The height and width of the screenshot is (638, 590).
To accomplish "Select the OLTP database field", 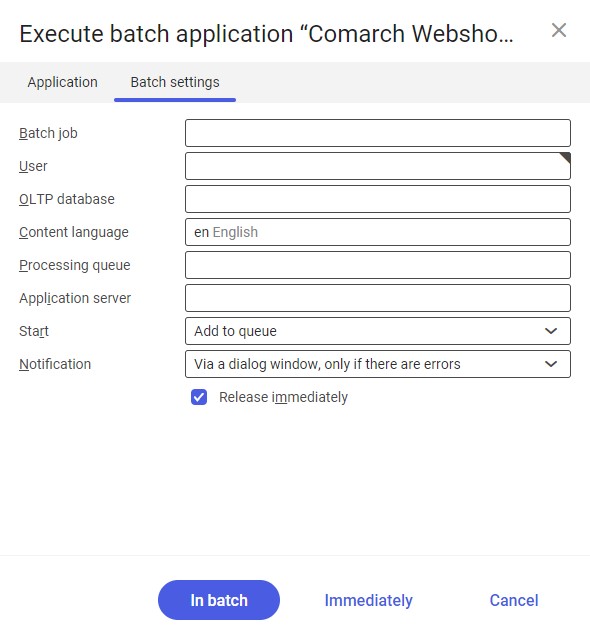I will coord(378,199).
